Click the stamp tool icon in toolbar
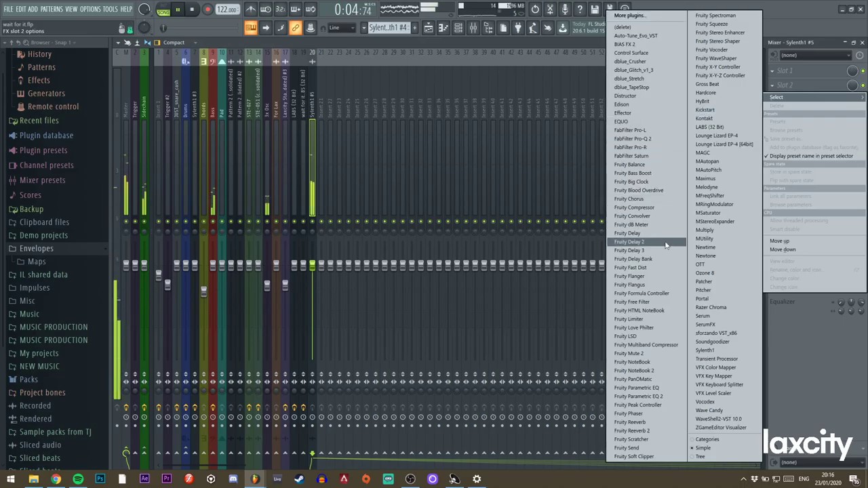This screenshot has height=488, width=868. [311, 28]
